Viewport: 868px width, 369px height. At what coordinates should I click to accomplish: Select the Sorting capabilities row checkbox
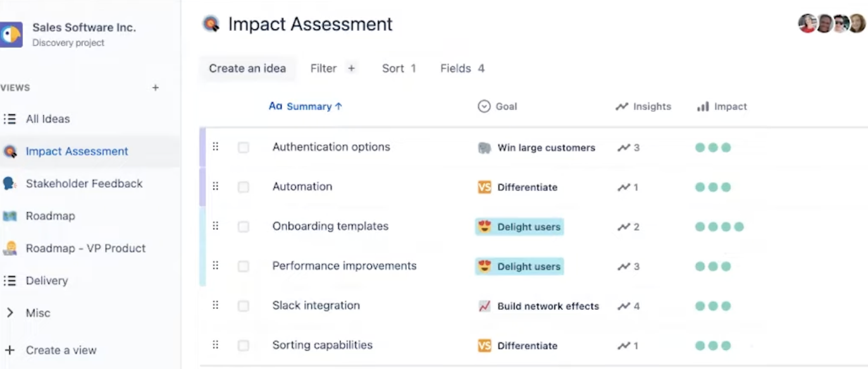[x=244, y=346]
